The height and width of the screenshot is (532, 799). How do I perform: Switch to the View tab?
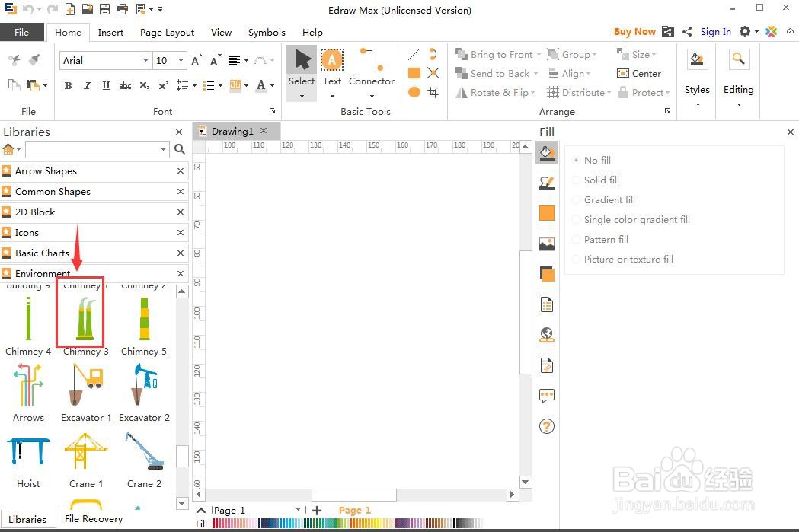[221, 32]
